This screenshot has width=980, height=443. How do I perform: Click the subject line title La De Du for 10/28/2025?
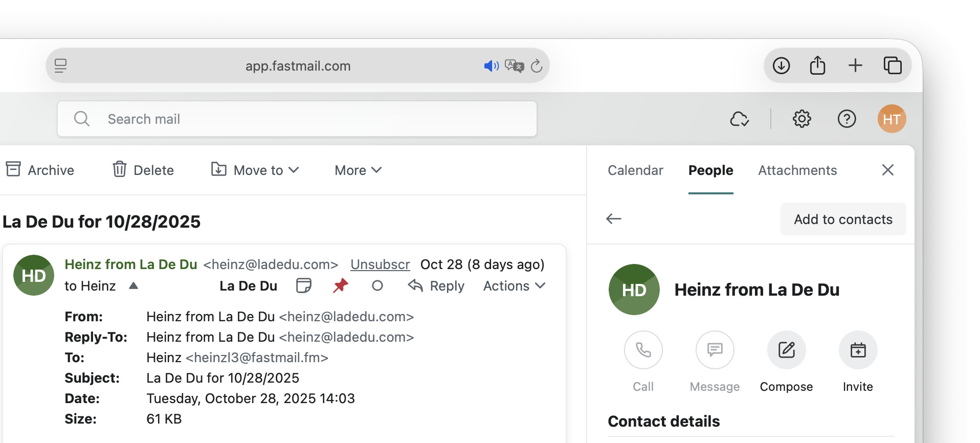pos(101,221)
